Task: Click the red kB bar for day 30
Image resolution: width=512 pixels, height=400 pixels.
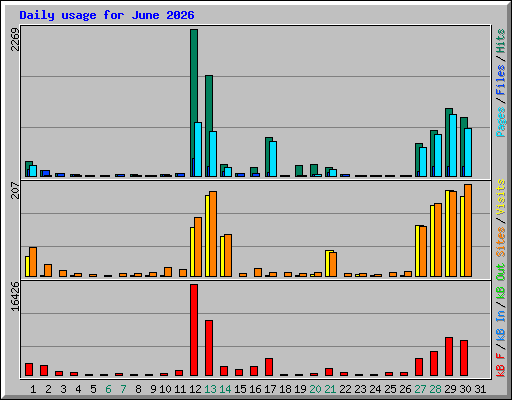Action: pyautogui.click(x=464, y=358)
